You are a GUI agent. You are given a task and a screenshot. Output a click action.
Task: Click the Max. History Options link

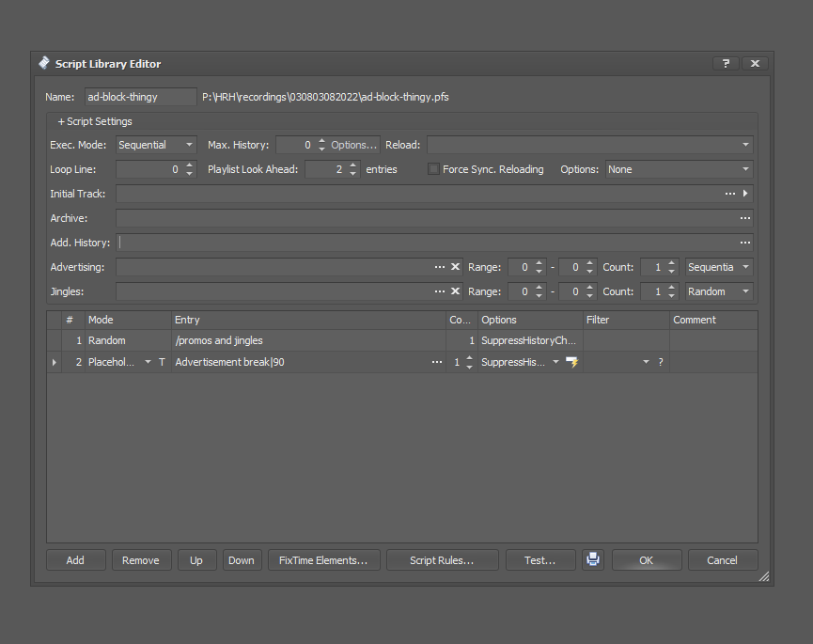pyautogui.click(x=353, y=145)
